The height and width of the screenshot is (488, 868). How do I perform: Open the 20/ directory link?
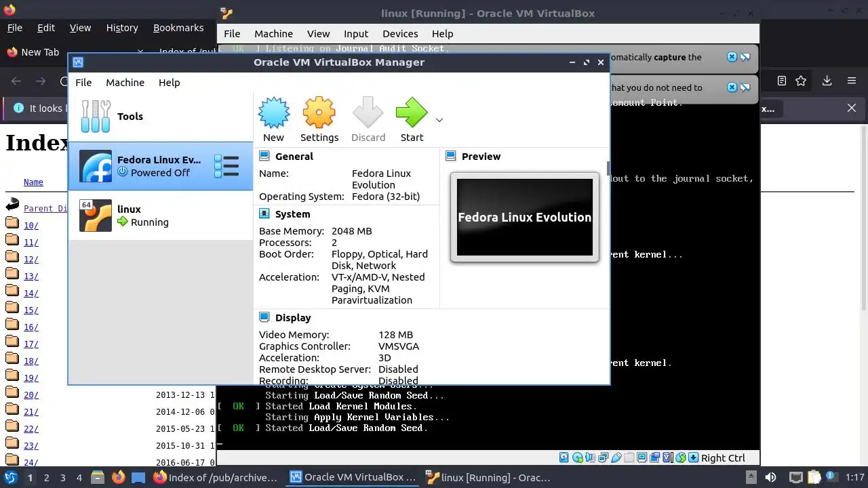31,395
